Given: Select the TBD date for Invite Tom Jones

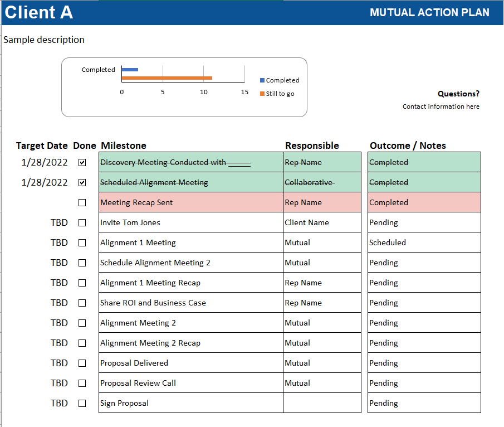Looking at the screenshot, I should click(59, 222).
